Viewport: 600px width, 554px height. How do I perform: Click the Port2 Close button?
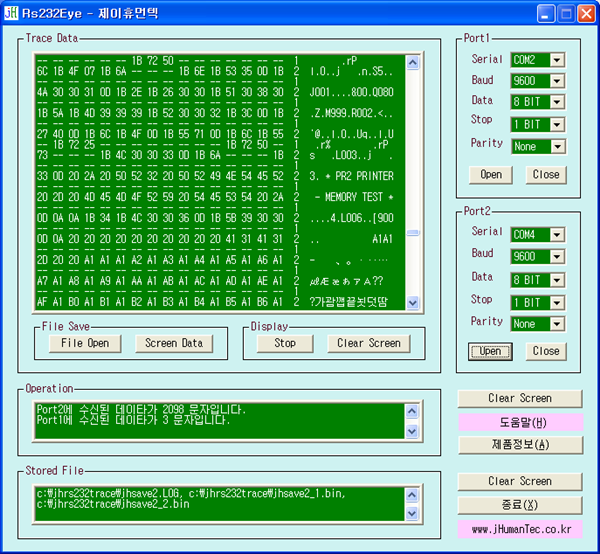546,351
